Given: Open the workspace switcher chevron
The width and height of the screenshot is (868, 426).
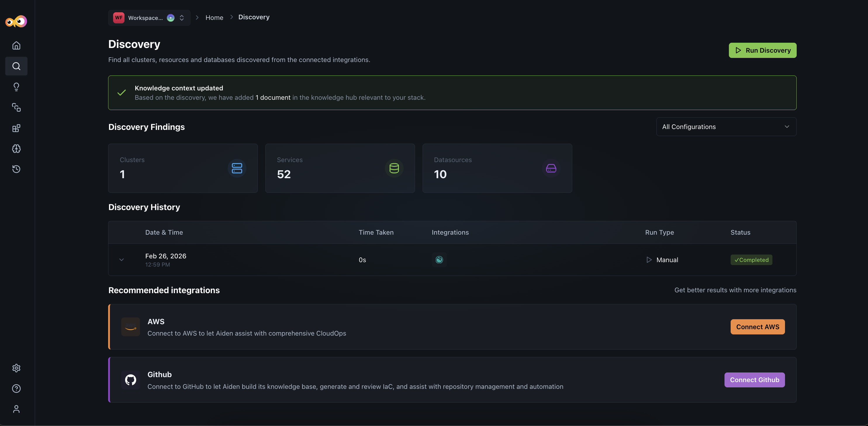Looking at the screenshot, I should (181, 18).
